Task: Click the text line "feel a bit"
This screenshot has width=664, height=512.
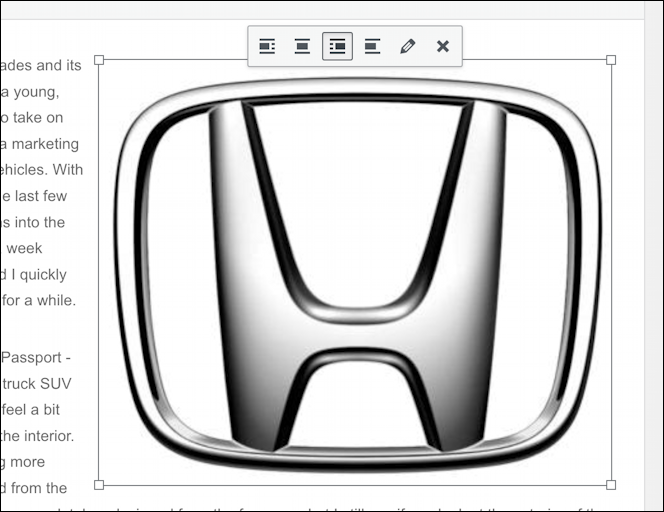Action: [30, 410]
